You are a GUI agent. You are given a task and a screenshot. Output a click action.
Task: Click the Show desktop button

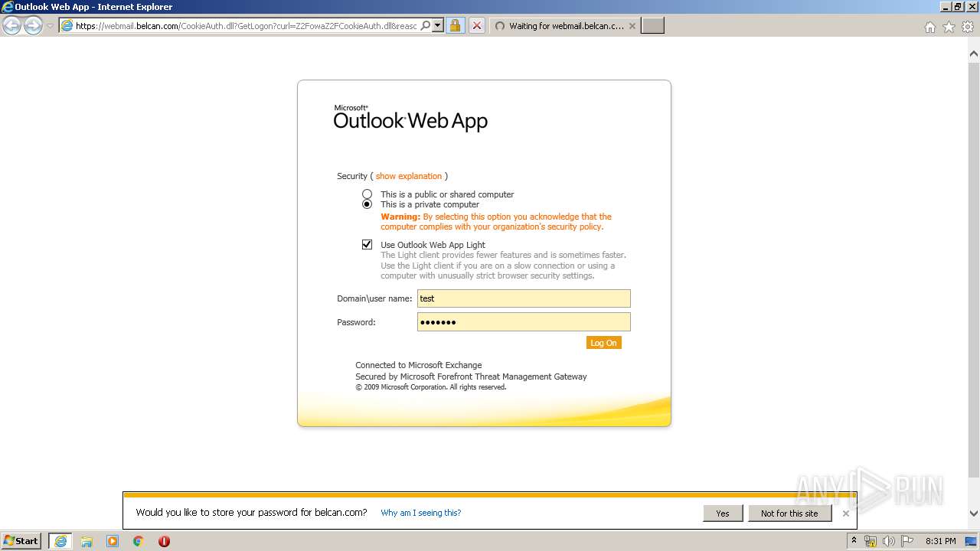pyautogui.click(x=972, y=541)
